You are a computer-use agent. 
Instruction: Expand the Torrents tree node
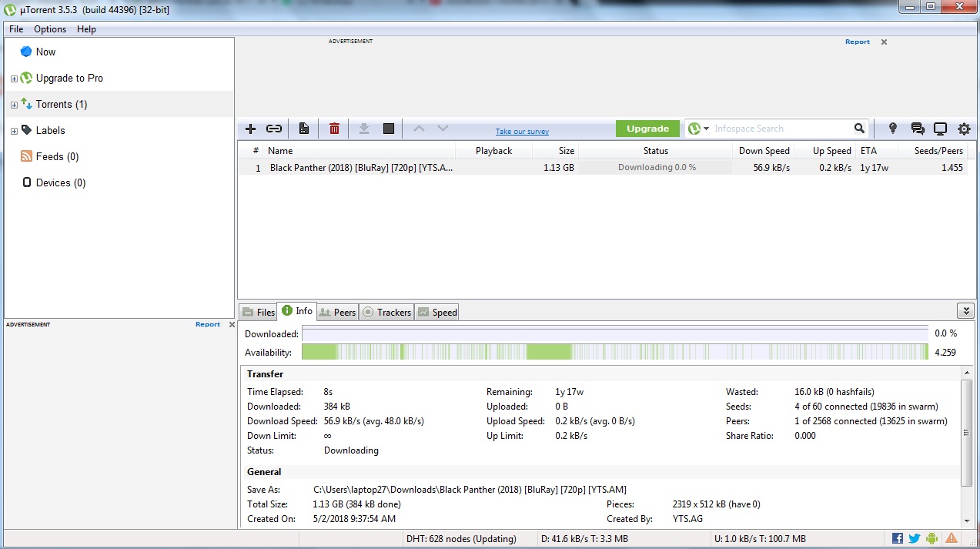[x=14, y=105]
